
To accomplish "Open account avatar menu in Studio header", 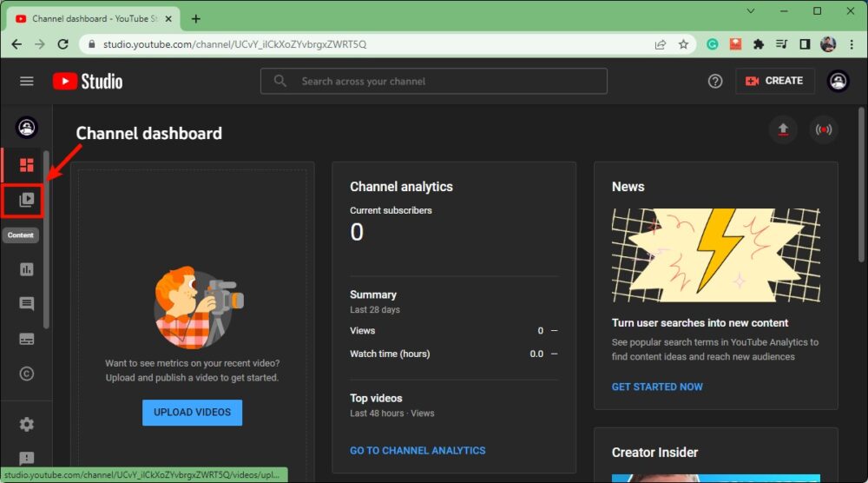I will [x=838, y=81].
